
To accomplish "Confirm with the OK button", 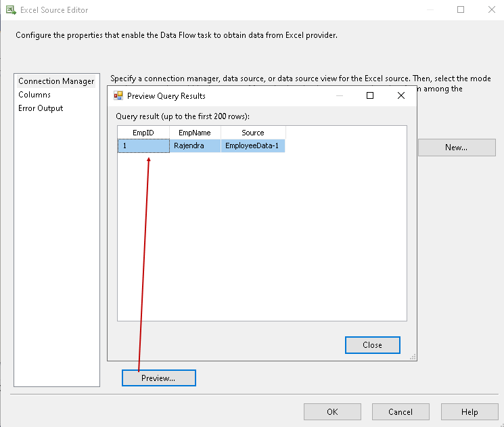I will coord(332,411).
